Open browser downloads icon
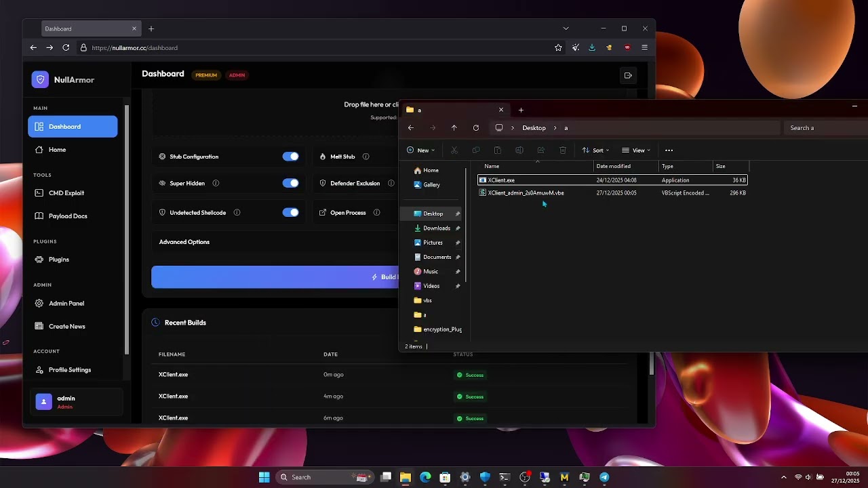Screen dimensions: 868x488 (592, 47)
